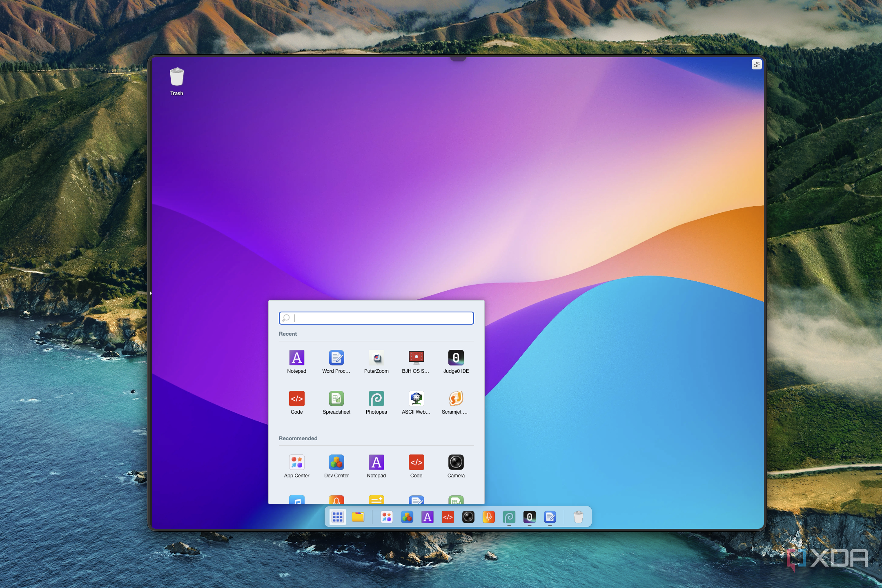Image resolution: width=882 pixels, height=588 pixels.
Task: Toggle the app launcher grid in dock
Action: point(337,517)
